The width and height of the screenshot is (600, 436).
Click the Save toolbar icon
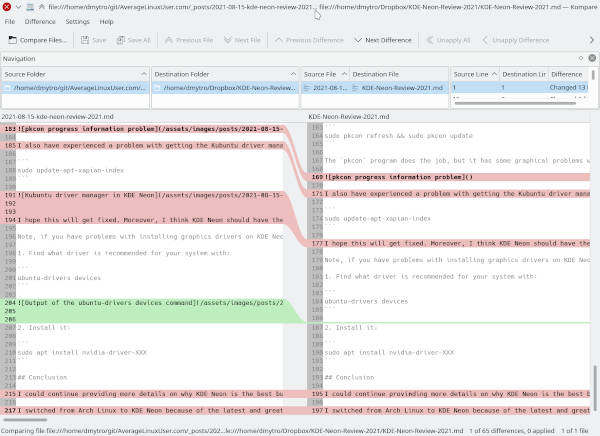coord(85,40)
